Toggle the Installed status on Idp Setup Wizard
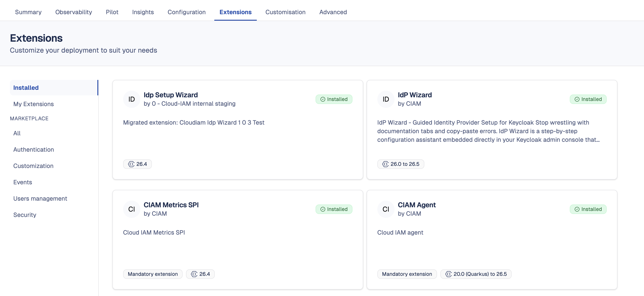The image size is (644, 296). pos(334,99)
